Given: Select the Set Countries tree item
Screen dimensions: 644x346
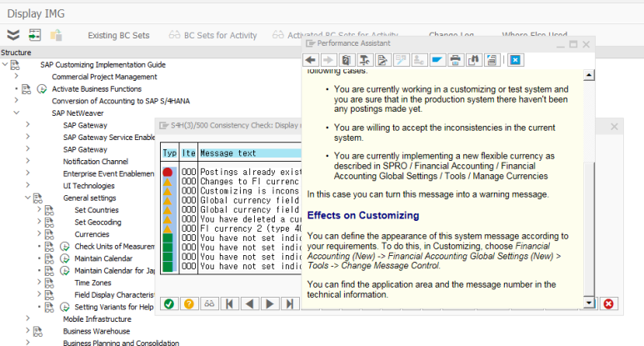Looking at the screenshot, I should [x=97, y=210].
